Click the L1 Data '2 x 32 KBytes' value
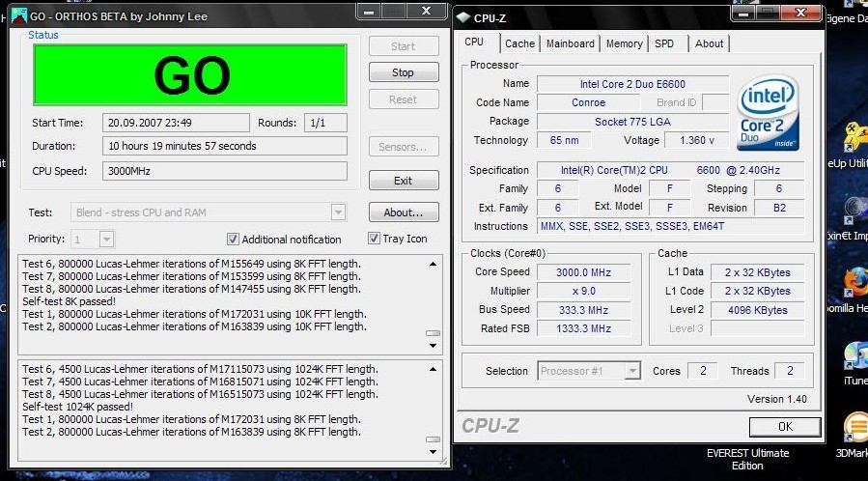The image size is (868, 481). click(757, 272)
